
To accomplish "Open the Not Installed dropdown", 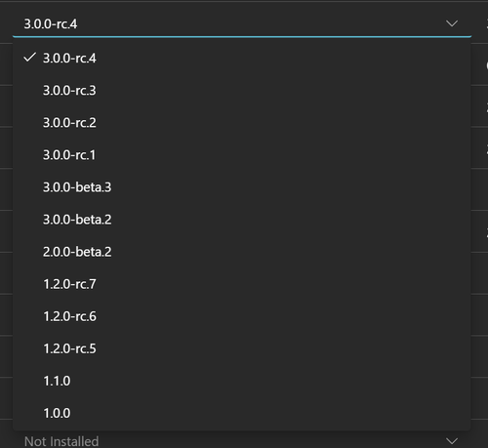I will [242, 441].
